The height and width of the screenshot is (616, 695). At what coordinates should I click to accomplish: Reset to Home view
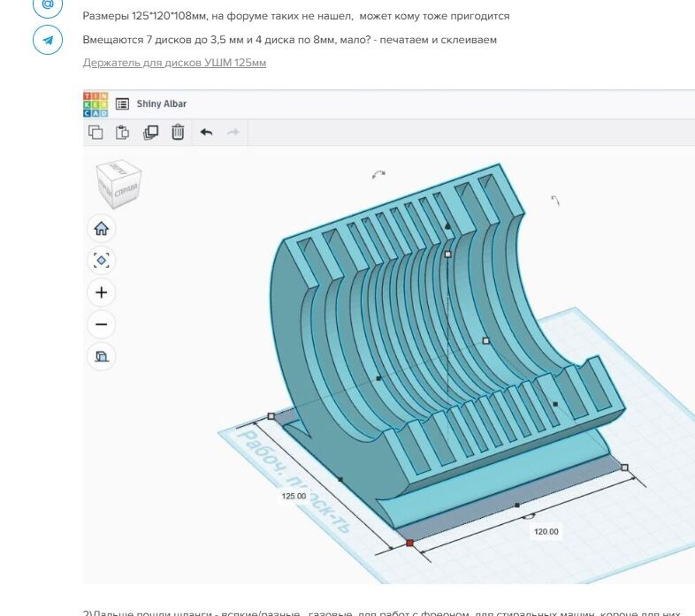[101, 228]
